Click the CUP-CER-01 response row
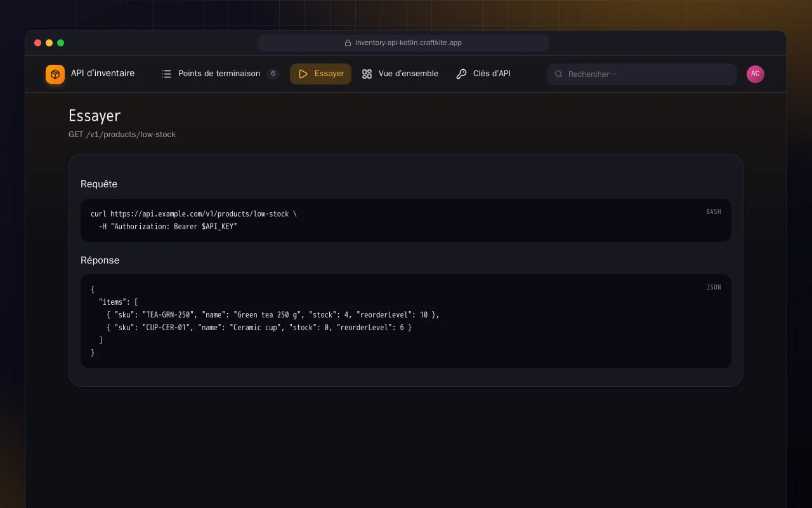Screen dimensions: 812x508 tap(259, 328)
